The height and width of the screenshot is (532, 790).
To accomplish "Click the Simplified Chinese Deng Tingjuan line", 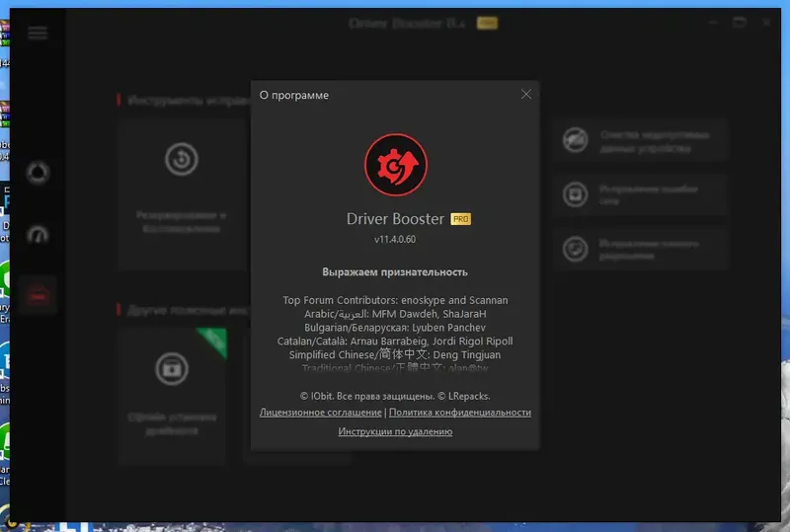I will point(395,354).
